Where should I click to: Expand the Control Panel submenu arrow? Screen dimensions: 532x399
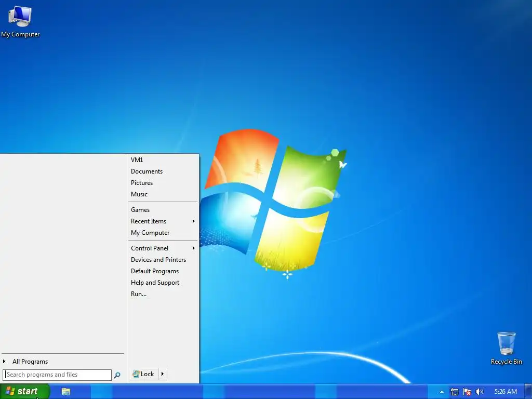click(193, 248)
